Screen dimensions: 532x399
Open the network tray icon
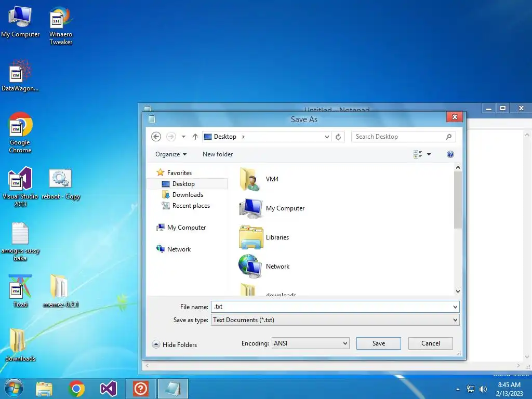click(471, 389)
